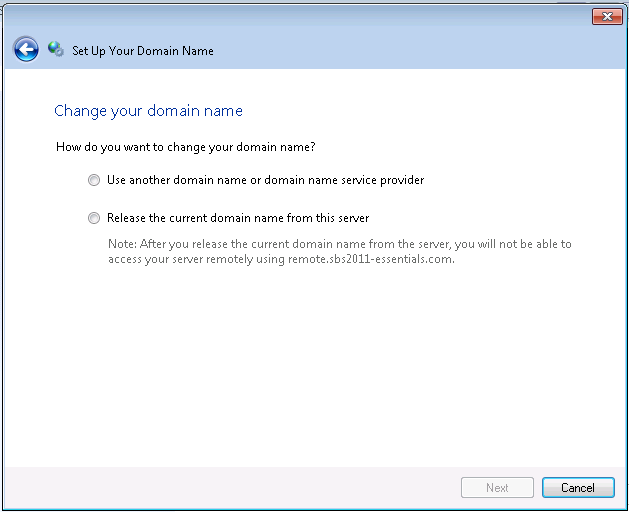Click the 'Release the current domain name from this server' label
The width and height of the screenshot is (629, 512).
coord(238,218)
